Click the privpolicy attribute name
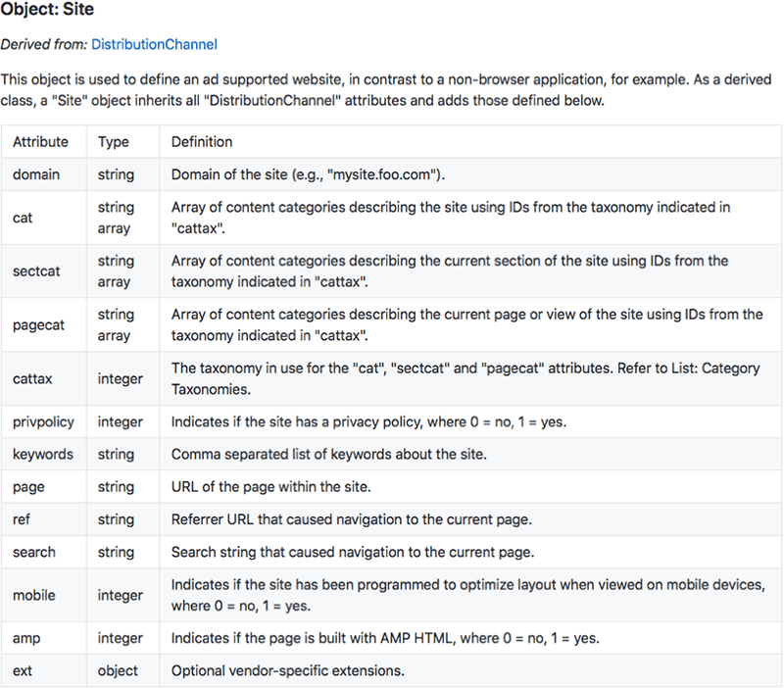The width and height of the screenshot is (784, 688). 42,422
